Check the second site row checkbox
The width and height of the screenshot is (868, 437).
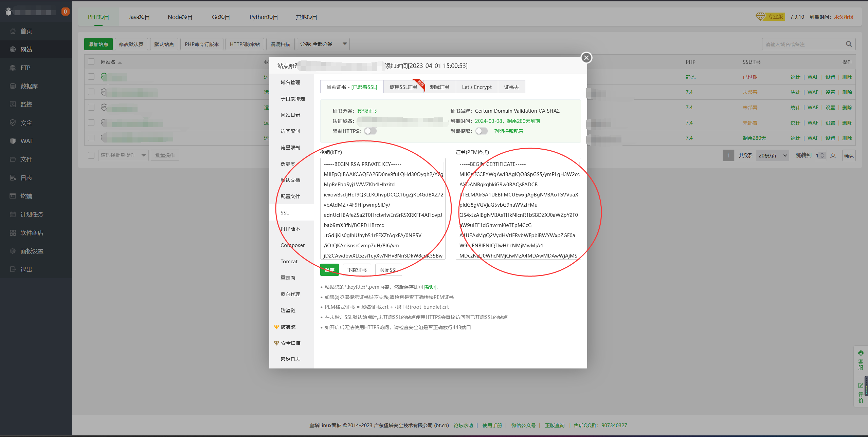(91, 92)
